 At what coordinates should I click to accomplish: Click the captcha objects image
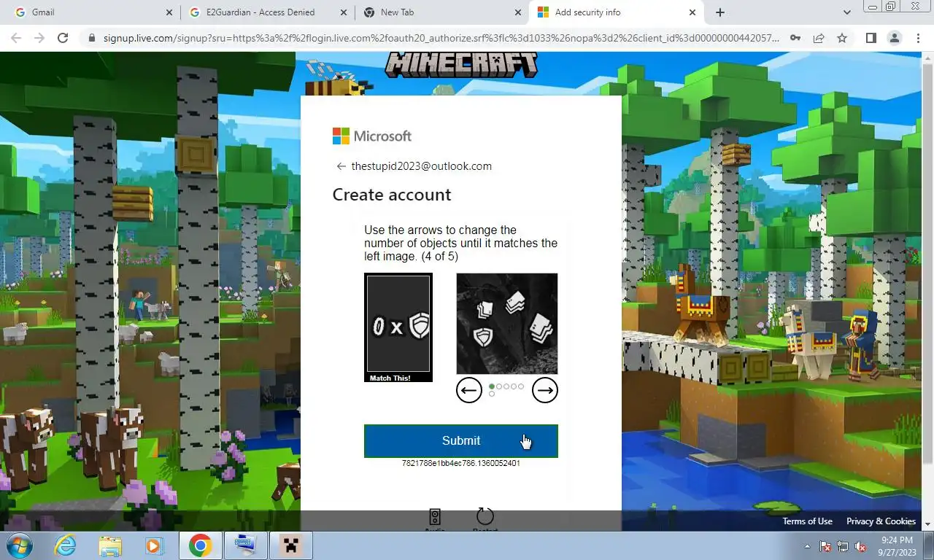507,324
